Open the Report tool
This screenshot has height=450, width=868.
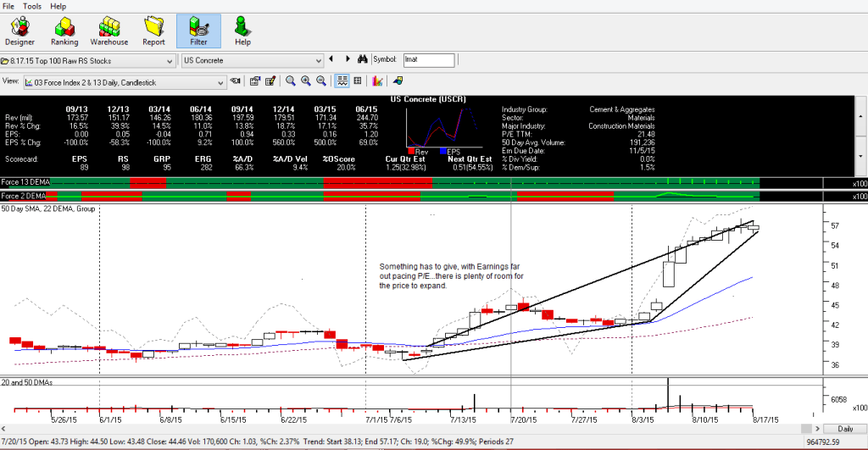(153, 31)
